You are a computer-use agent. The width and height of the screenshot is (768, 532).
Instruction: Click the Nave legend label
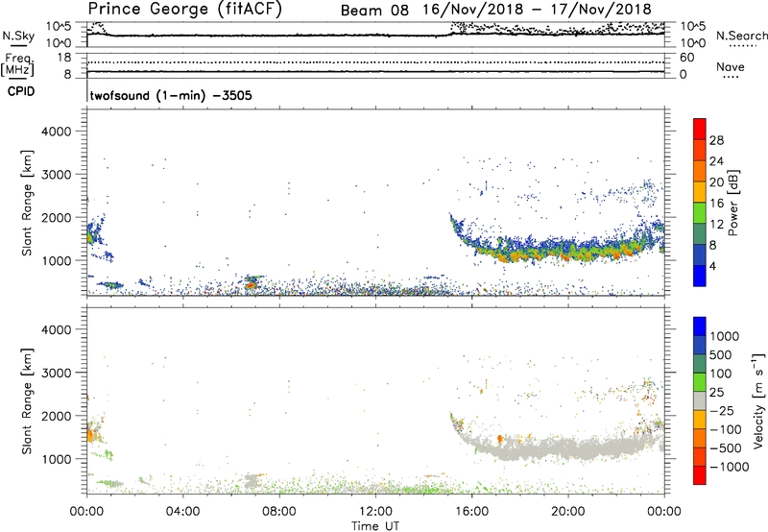[x=731, y=66]
